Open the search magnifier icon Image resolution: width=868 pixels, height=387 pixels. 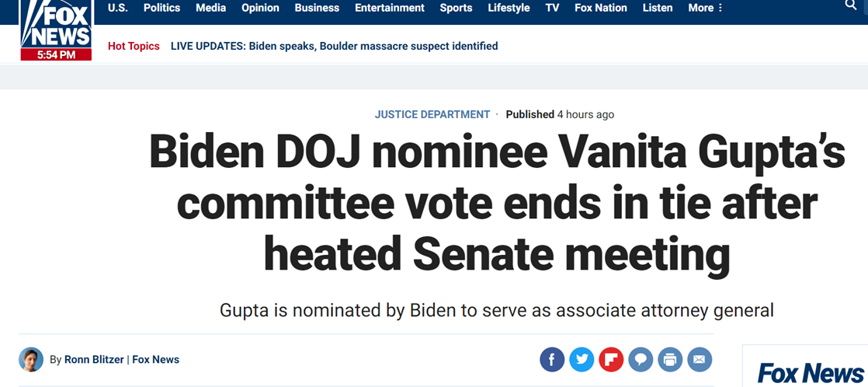[850, 5]
